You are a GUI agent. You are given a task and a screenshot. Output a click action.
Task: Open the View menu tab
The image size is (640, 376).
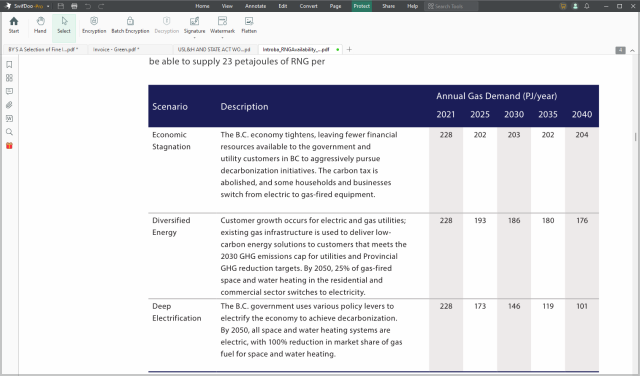click(x=227, y=6)
